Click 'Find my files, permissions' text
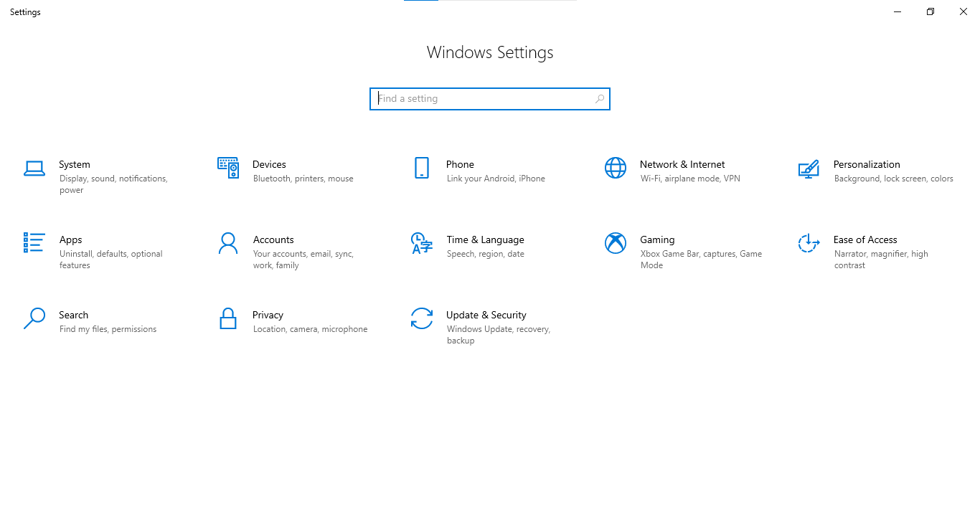The height and width of the screenshot is (522, 980). tap(108, 329)
